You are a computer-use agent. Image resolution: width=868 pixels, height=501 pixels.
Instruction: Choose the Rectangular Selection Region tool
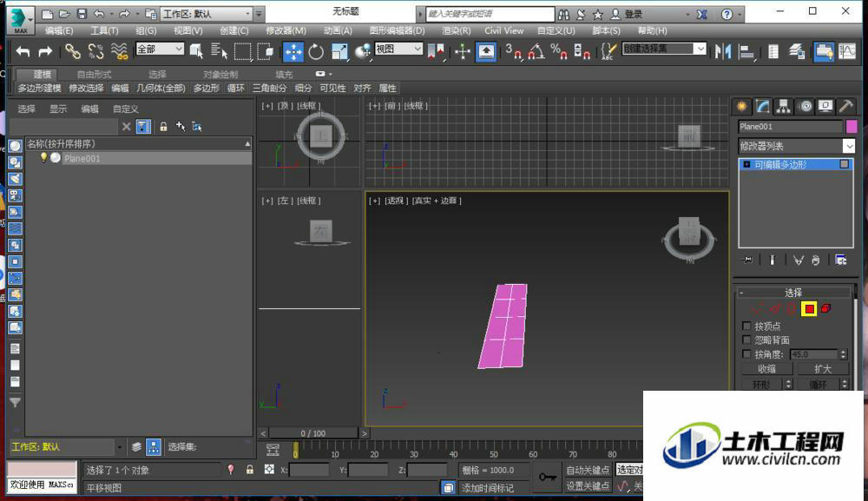(x=242, y=51)
